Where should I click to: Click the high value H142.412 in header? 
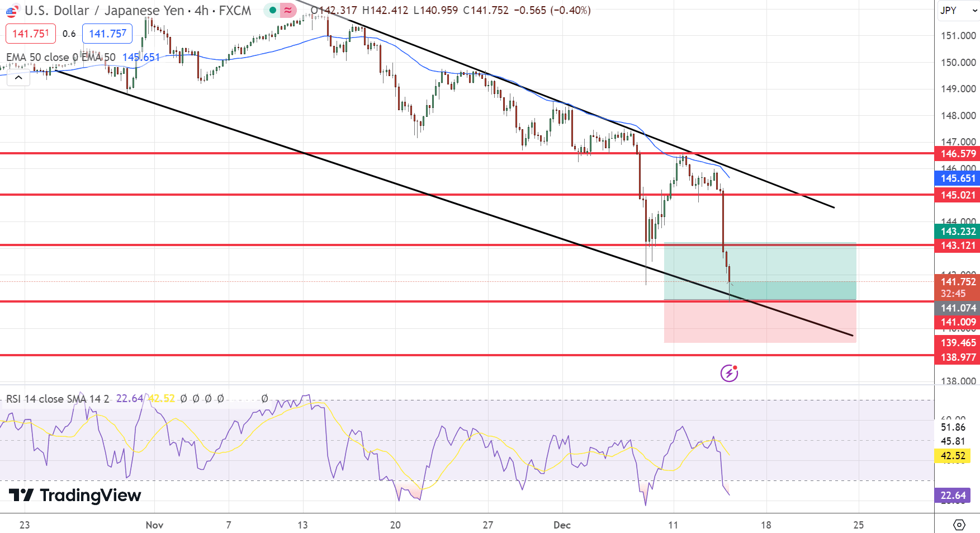pos(385,10)
